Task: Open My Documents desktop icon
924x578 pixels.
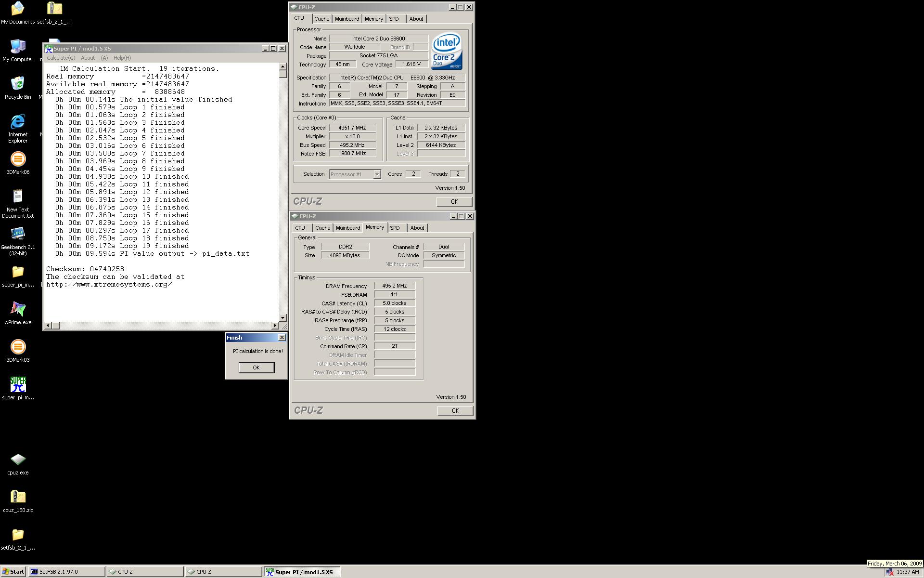Action: [x=18, y=13]
